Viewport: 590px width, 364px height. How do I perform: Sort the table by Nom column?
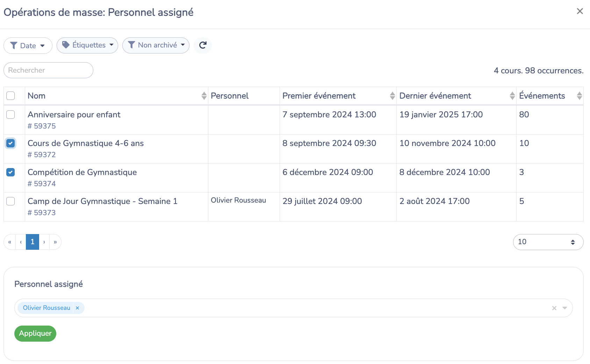(204, 96)
